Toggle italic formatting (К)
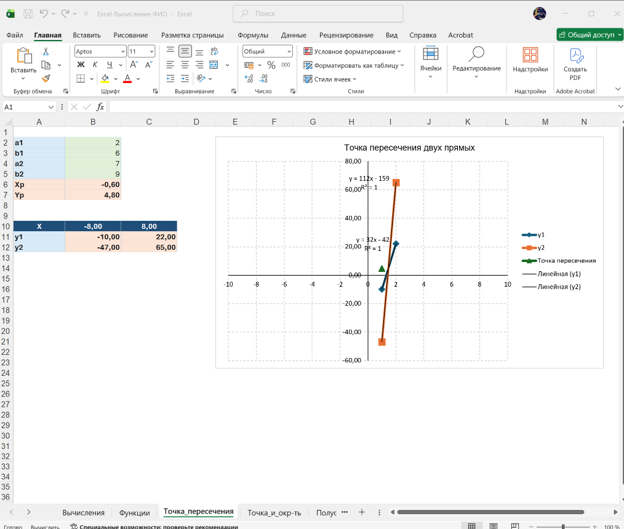The image size is (624, 529). point(95,65)
